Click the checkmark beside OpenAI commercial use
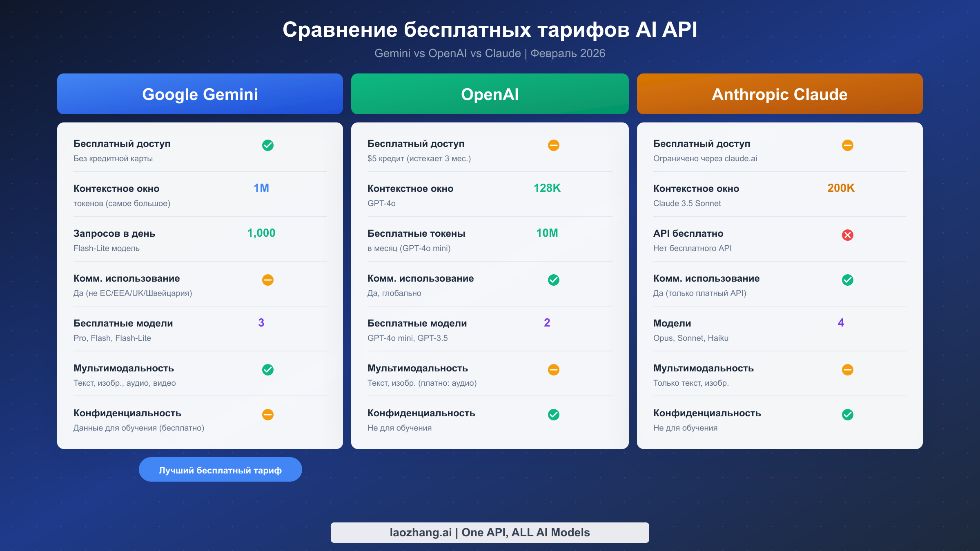 click(x=553, y=280)
